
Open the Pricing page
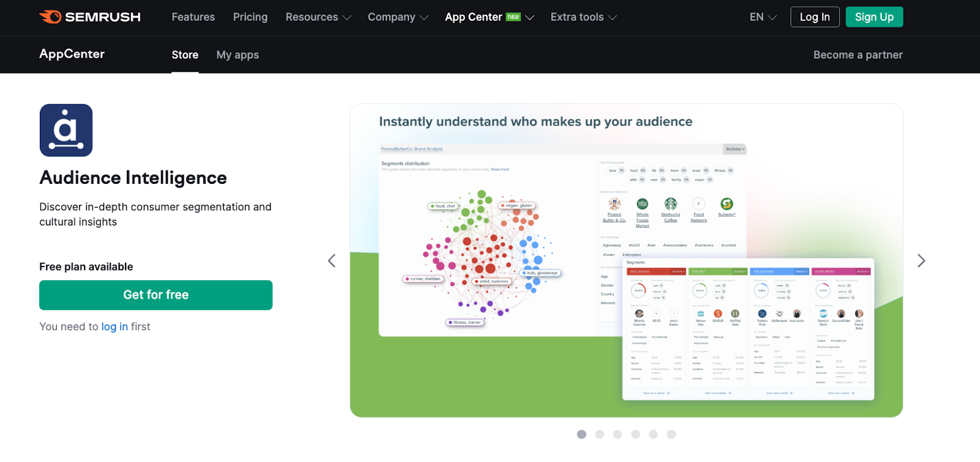(250, 17)
